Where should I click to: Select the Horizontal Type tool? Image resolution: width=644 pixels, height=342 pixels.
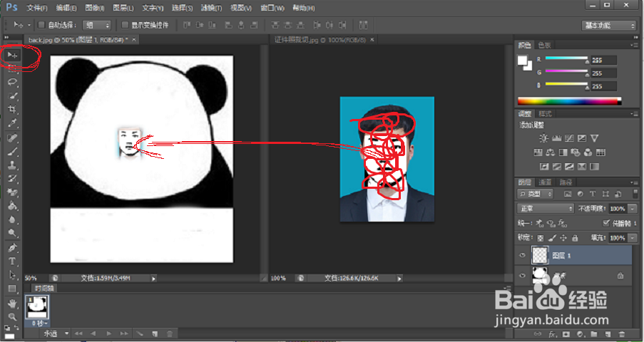point(12,261)
